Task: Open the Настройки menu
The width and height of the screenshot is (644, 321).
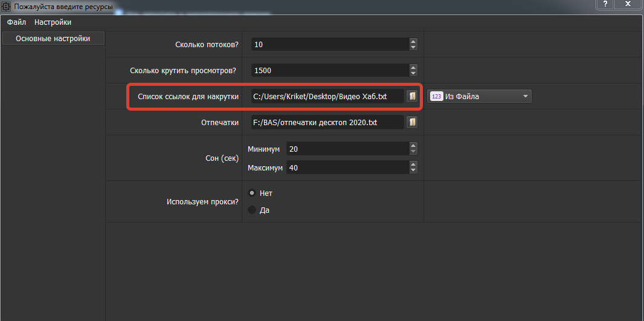Action: tap(53, 22)
